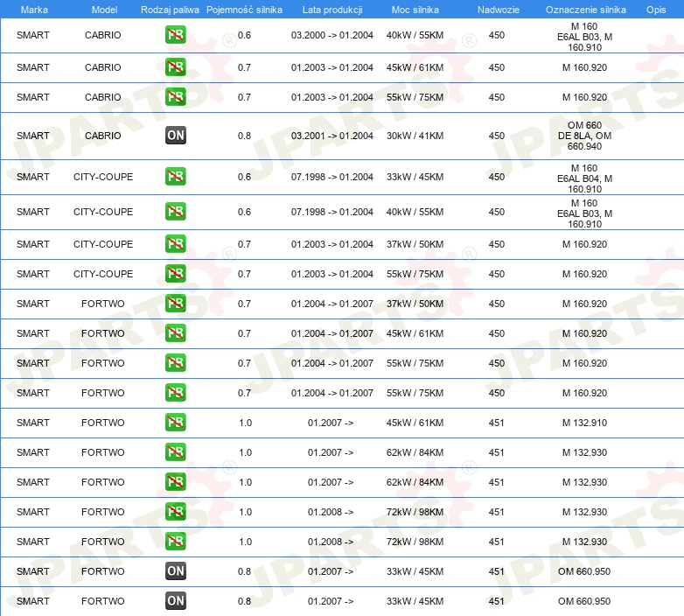Click petrol icon for Cabrio 0.7 55kW/75KM

176,97
